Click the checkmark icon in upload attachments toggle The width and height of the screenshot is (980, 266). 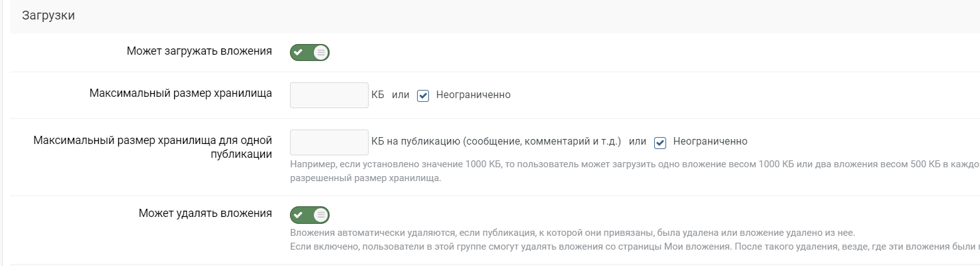(299, 52)
